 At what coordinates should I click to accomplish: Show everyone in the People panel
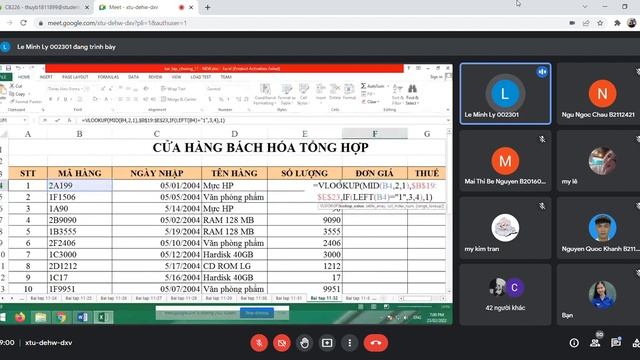click(x=595, y=343)
